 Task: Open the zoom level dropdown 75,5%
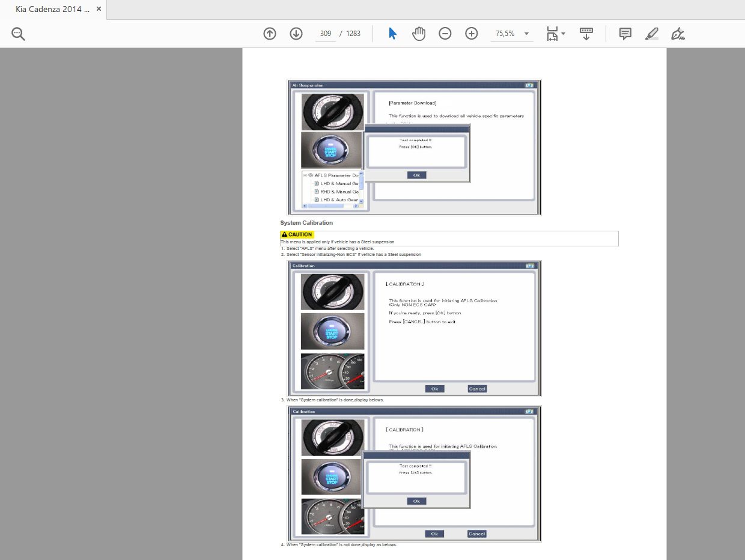click(x=512, y=34)
